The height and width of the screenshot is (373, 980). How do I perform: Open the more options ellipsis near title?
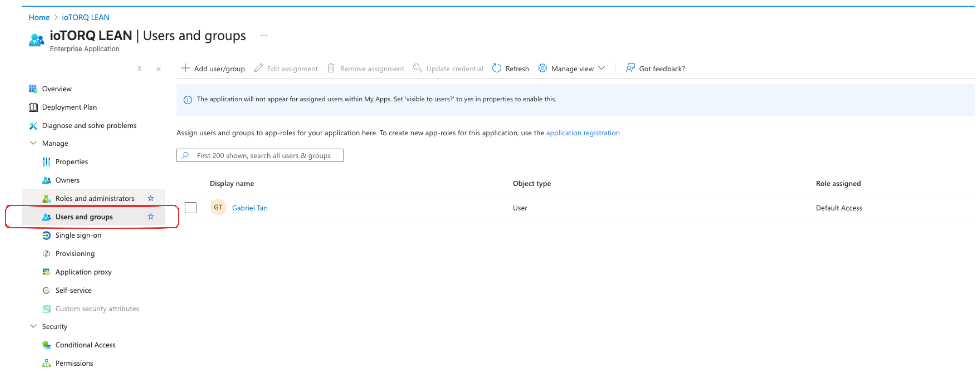(x=264, y=35)
